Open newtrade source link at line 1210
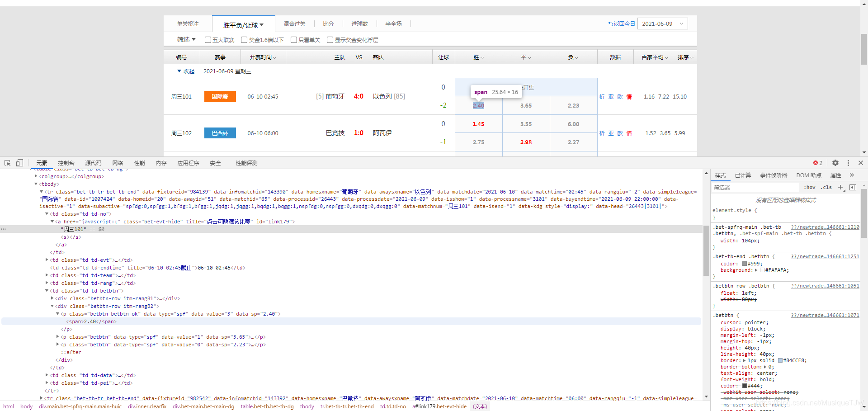The height and width of the screenshot is (411, 868). pos(825,227)
